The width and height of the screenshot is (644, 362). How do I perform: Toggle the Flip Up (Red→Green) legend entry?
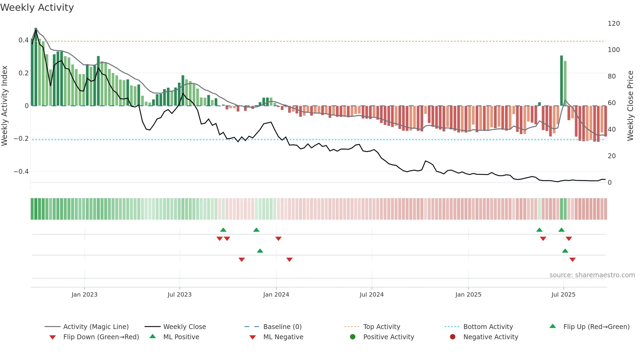[589, 327]
